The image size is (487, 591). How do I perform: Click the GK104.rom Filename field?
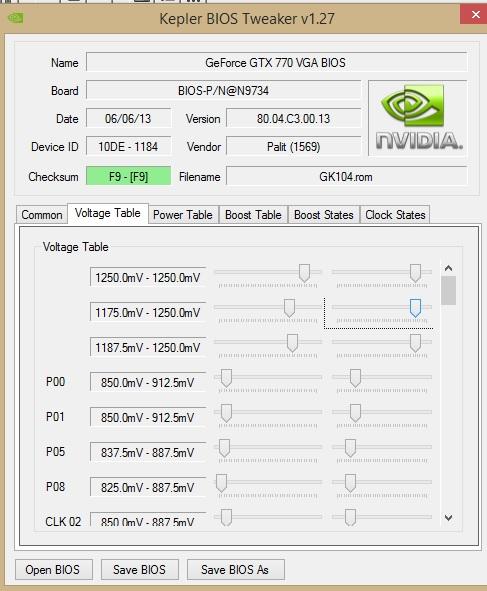click(346, 177)
